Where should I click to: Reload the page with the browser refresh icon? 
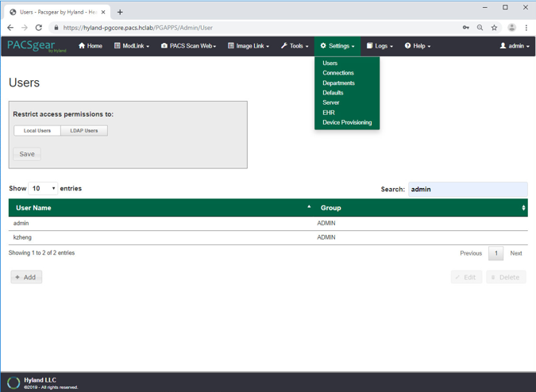coord(39,28)
